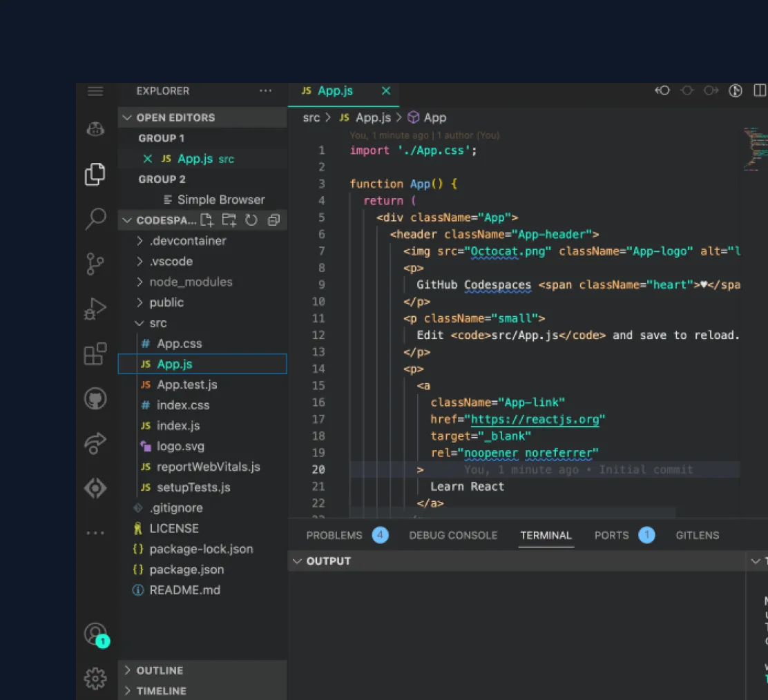Open the Extensions view
This screenshot has height=700, width=768.
(95, 354)
